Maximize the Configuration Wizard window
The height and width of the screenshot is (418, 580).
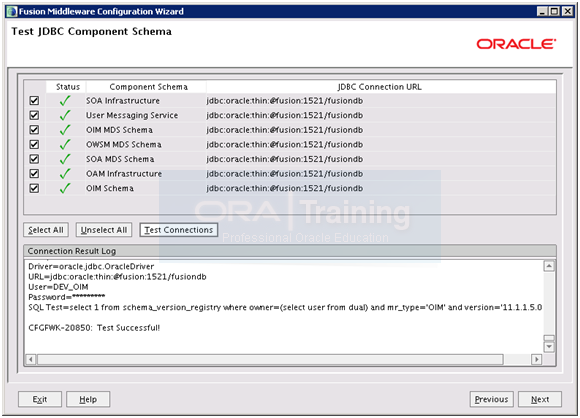[x=554, y=11]
